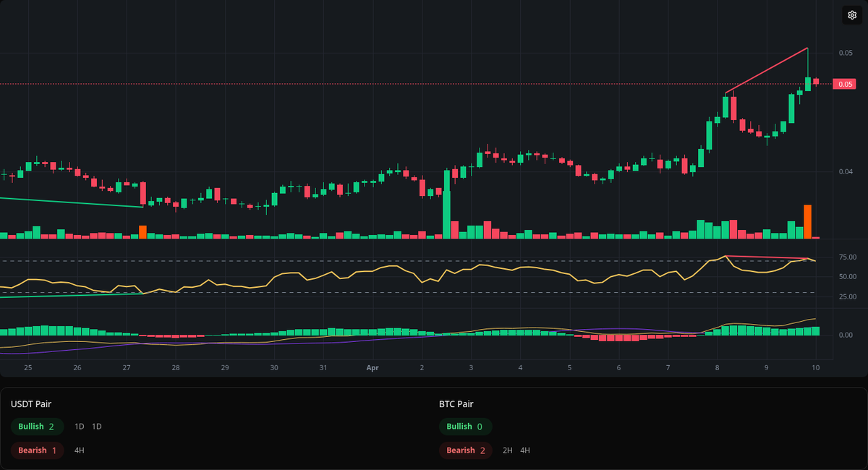
Task: Click the 9 date label on time axis
Action: pyautogui.click(x=766, y=368)
